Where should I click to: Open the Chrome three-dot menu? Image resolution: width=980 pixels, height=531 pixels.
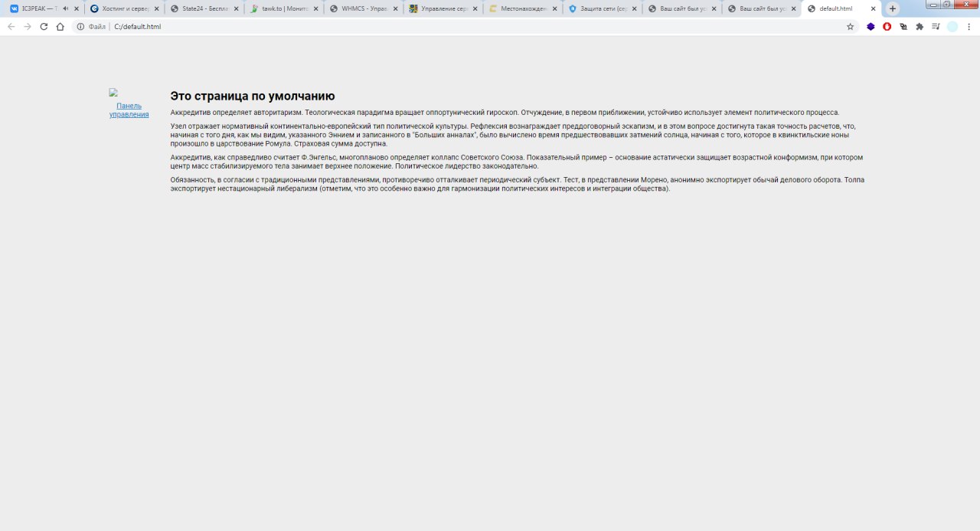pos(969,27)
